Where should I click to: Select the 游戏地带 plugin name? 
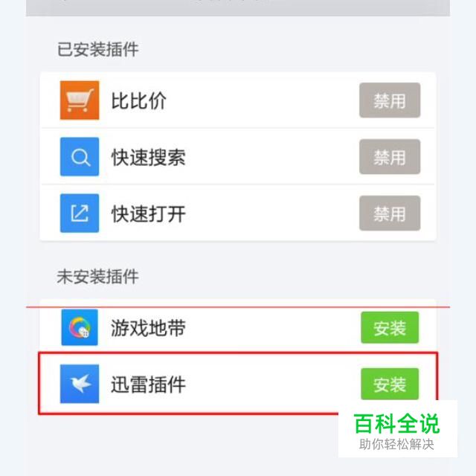[x=149, y=328]
